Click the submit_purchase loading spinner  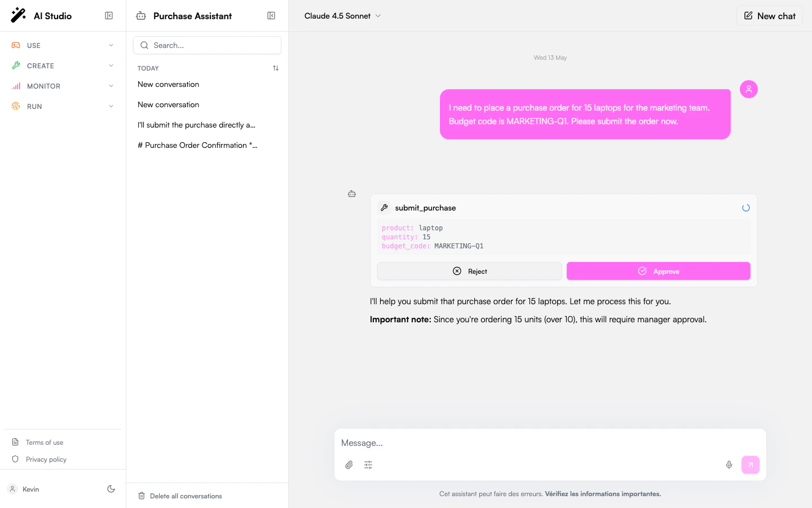(745, 208)
